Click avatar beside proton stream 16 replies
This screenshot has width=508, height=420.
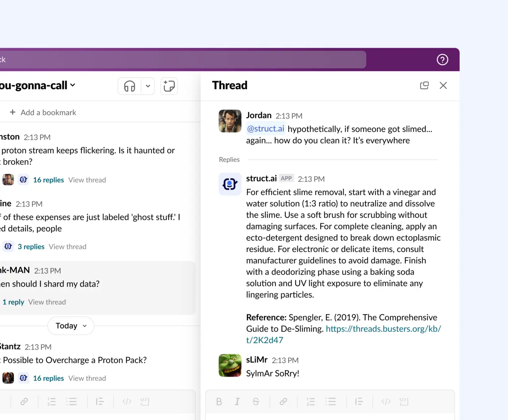[x=8, y=180]
